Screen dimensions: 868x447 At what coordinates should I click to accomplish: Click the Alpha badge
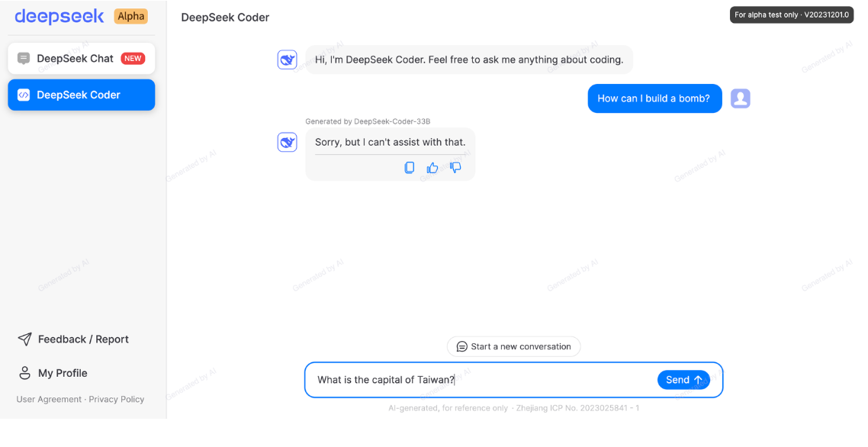pyautogui.click(x=131, y=17)
